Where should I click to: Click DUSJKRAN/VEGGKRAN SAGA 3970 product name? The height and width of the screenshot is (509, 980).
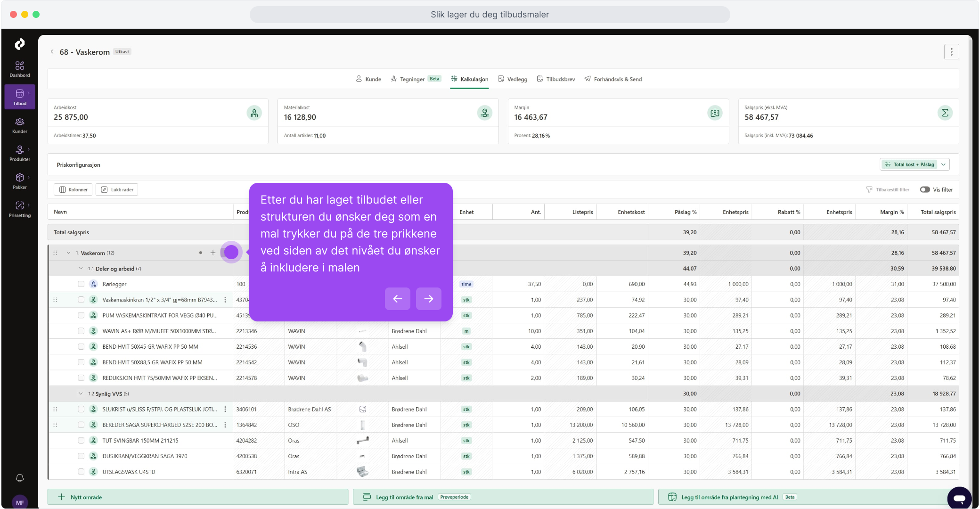click(x=145, y=456)
